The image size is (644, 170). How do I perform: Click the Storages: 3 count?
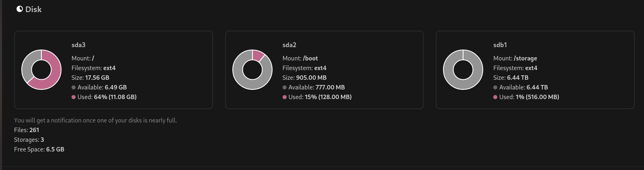coord(29,140)
